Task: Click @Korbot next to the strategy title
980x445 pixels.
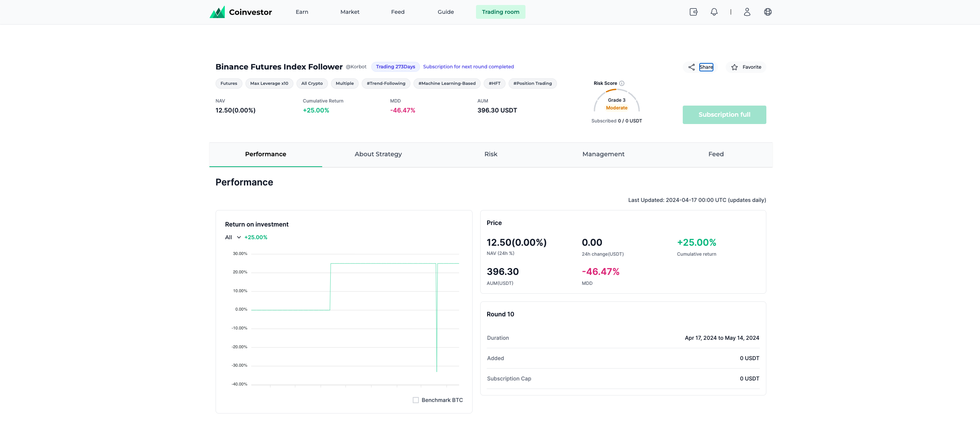Action: [x=356, y=66]
